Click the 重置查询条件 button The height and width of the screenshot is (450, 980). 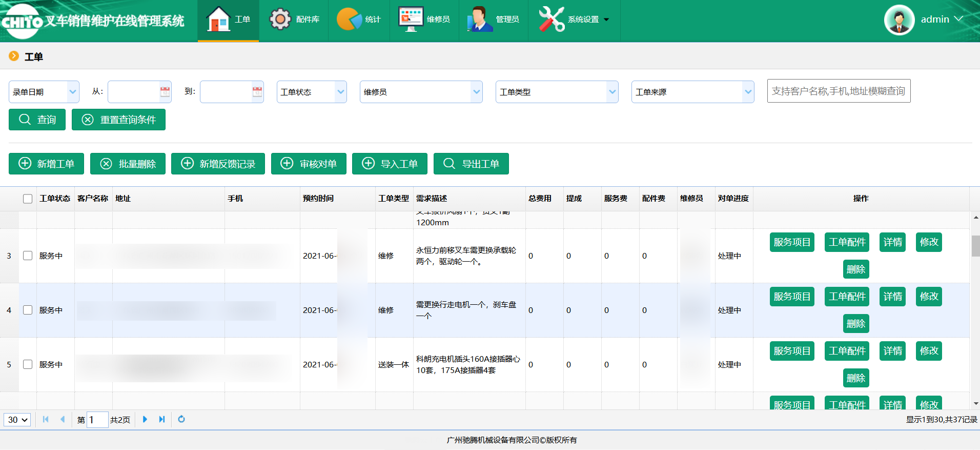pyautogui.click(x=118, y=120)
